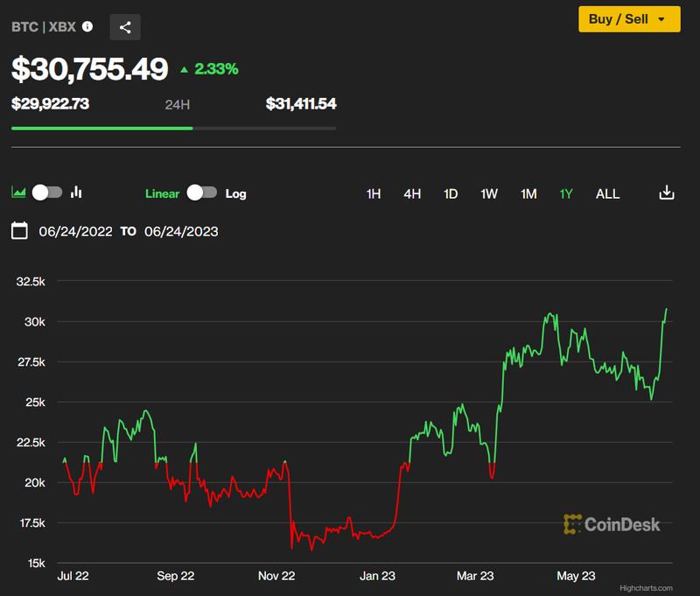The height and width of the screenshot is (596, 700).
Task: Select the ALL time range tab
Action: pos(607,193)
